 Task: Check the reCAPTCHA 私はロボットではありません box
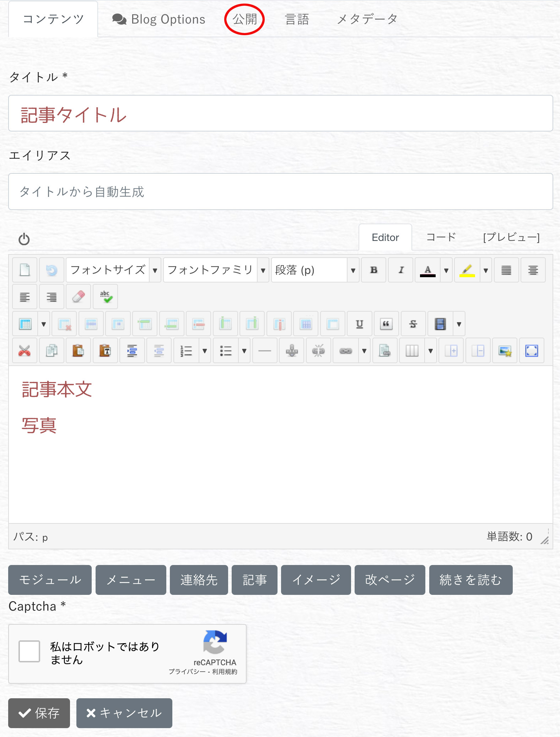(29, 651)
